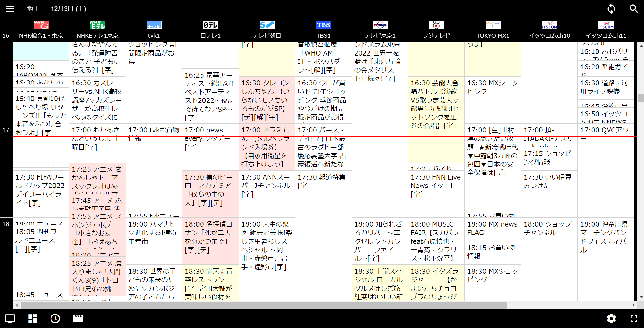Viewport: 644px width, 328px height.
Task: Select the テレビ朝日 channel tab
Action: [266, 28]
